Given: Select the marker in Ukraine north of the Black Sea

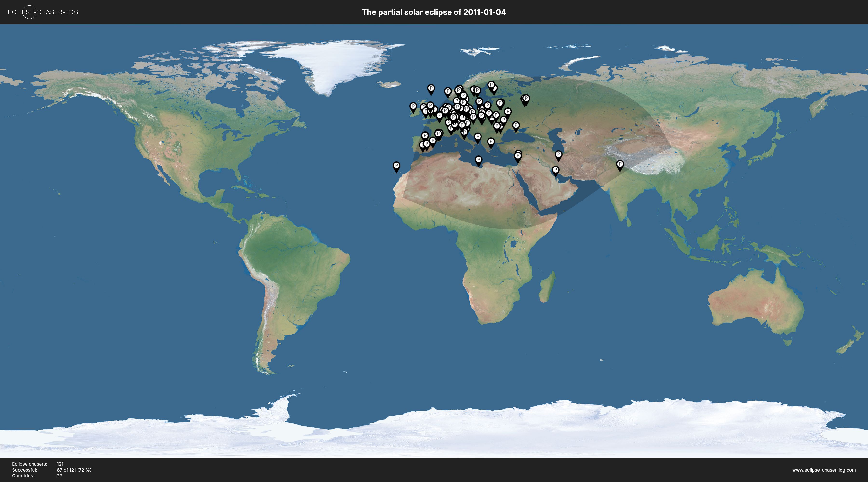Looking at the screenshot, I should point(515,127).
